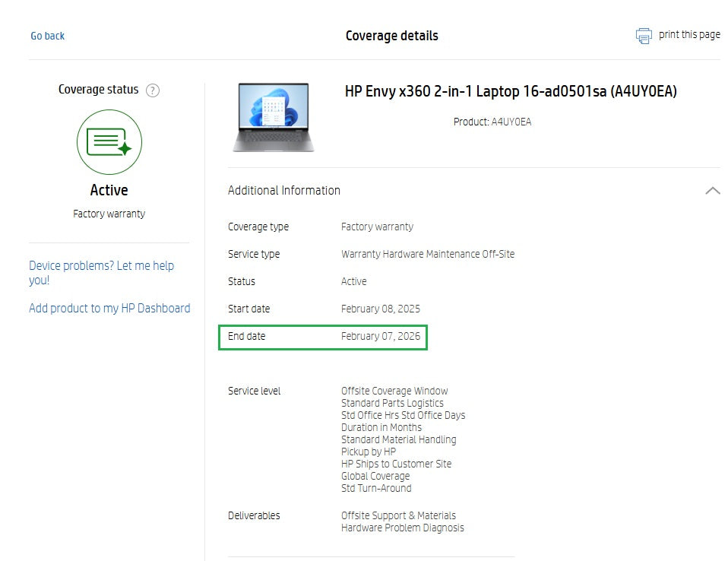This screenshot has height=561, width=728.
Task: Go back to the previous page
Action: click(47, 36)
